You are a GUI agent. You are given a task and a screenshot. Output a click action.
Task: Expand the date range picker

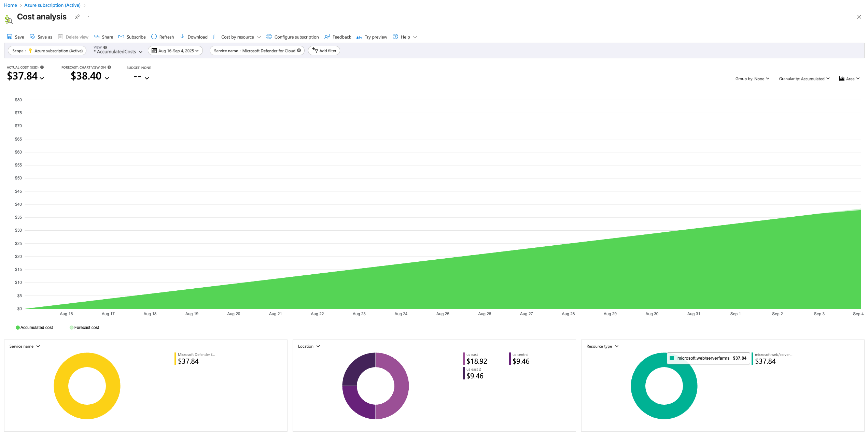[x=175, y=51]
